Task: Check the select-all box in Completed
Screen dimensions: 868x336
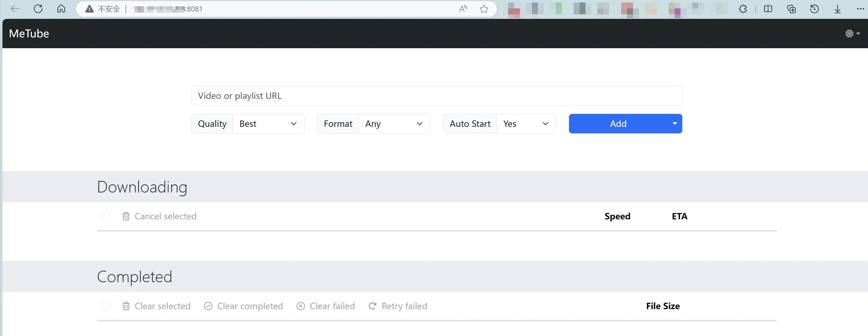Action: point(105,305)
